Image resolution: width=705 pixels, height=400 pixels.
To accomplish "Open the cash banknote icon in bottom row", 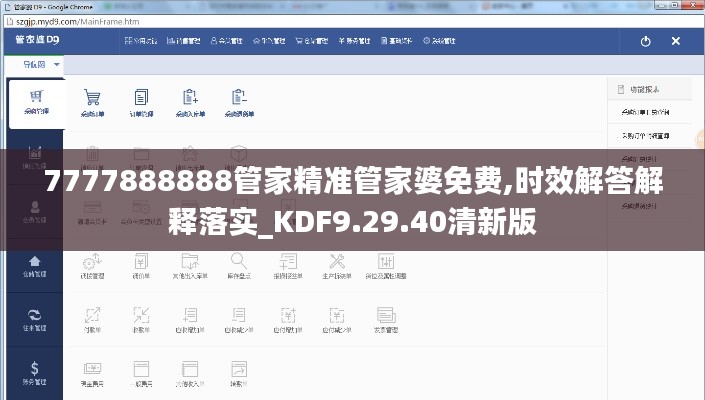I will pyautogui.click(x=92, y=369).
